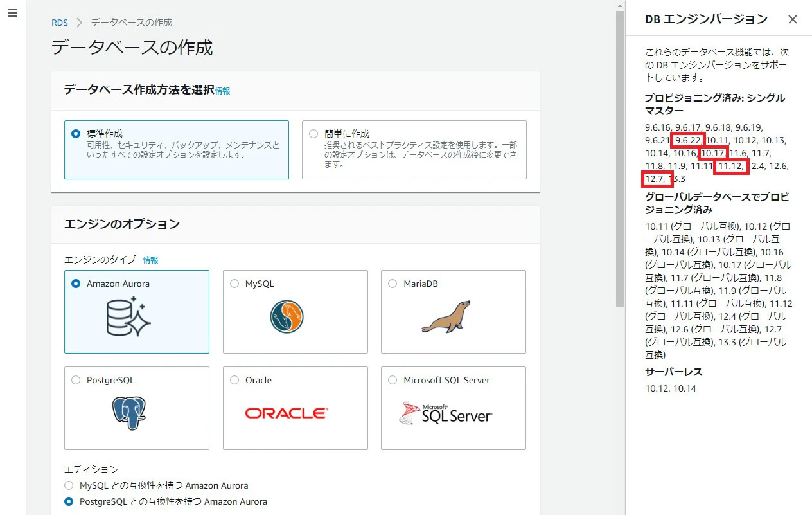This screenshot has height=515, width=812.
Task: Choose the PostgreSQL engine radio
Action: click(x=76, y=380)
